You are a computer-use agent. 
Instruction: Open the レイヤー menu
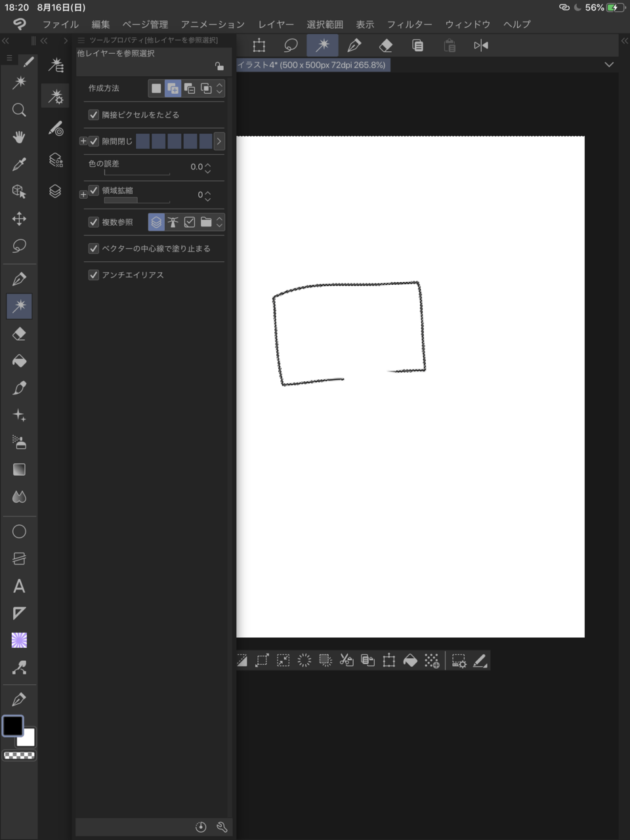pos(276,24)
